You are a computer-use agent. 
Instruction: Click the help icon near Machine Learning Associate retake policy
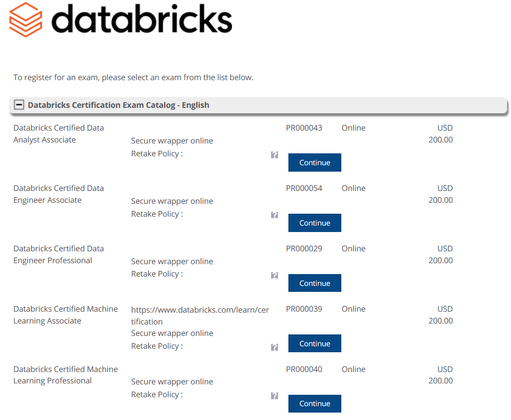[x=274, y=347]
